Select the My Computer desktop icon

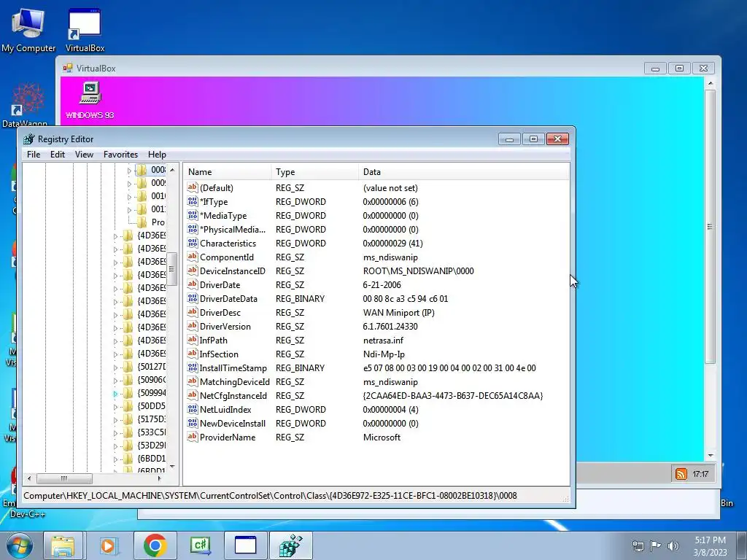coord(28,29)
